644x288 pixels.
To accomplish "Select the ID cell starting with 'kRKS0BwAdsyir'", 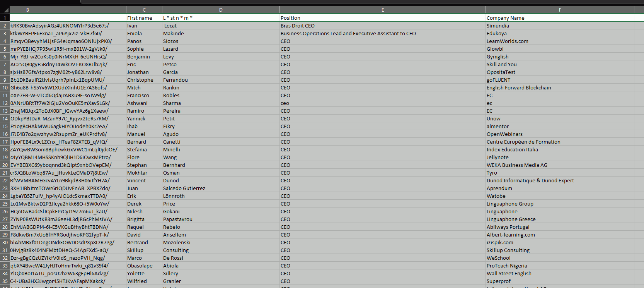I will [x=68, y=26].
